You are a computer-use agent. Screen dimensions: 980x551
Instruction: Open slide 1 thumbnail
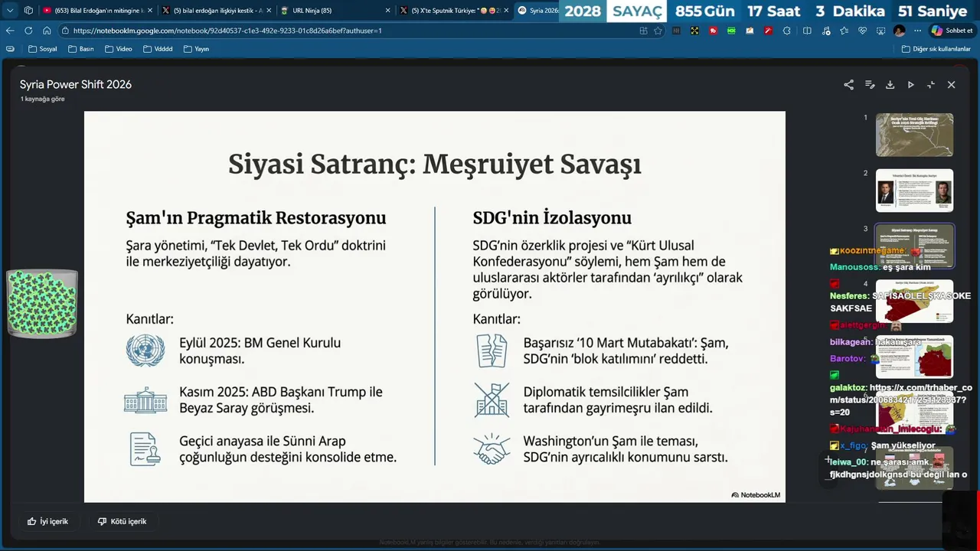tap(914, 135)
